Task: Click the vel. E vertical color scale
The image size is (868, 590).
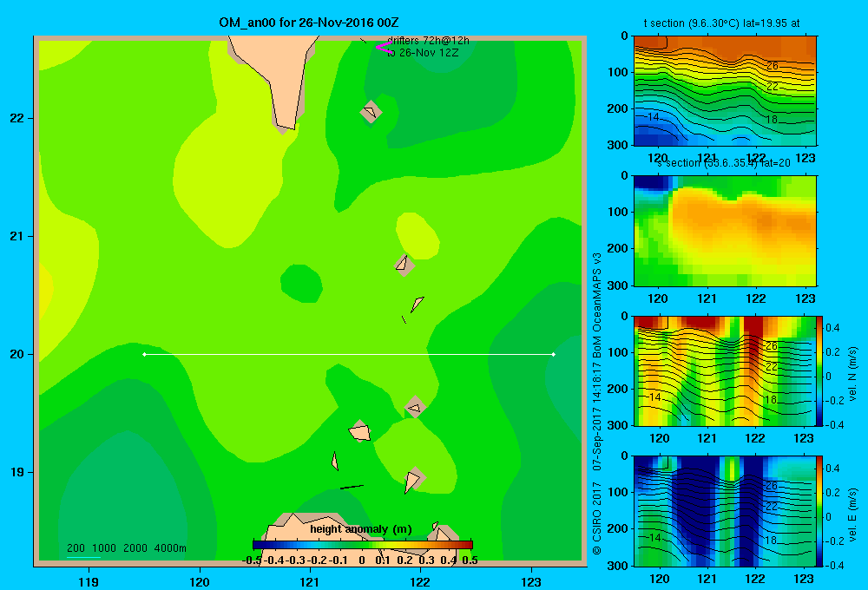Action: pyautogui.click(x=819, y=511)
